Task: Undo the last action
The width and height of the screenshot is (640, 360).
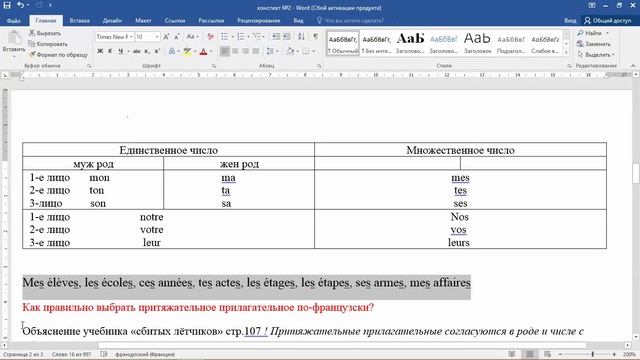Action: pos(20,5)
